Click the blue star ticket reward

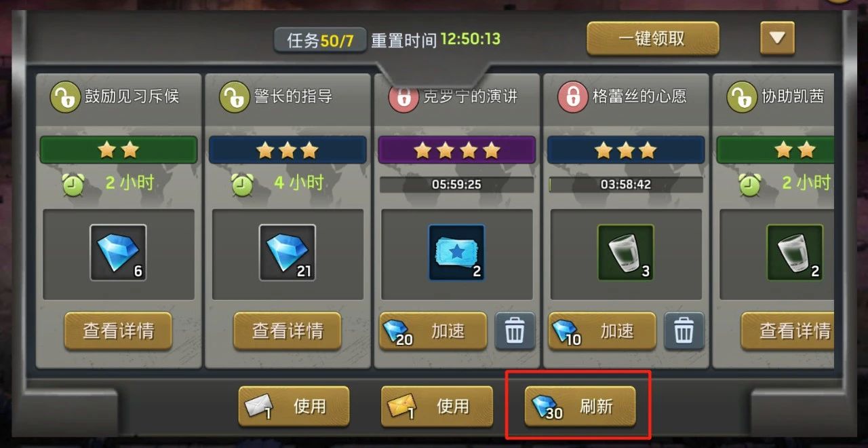pos(456,253)
